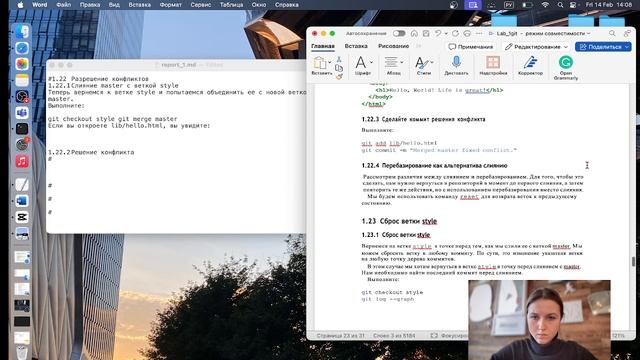
Task: Click the git checkout style git merge master line
Action: (x=113, y=119)
